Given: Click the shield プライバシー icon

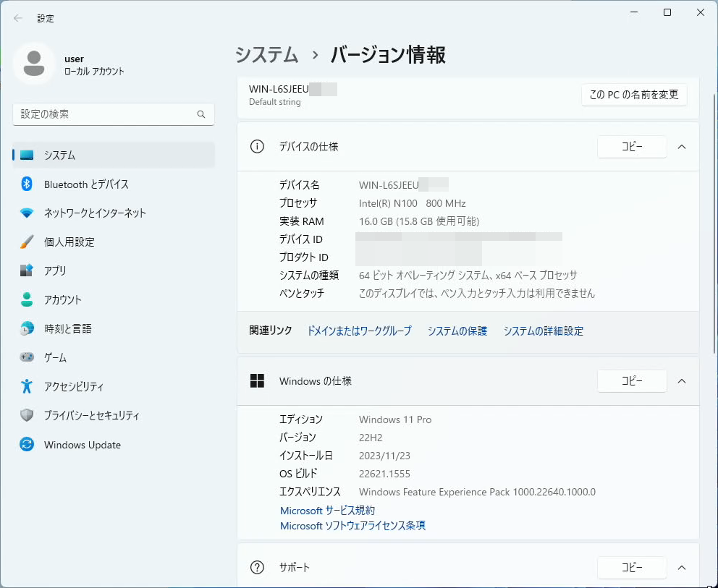Looking at the screenshot, I should 27,415.
